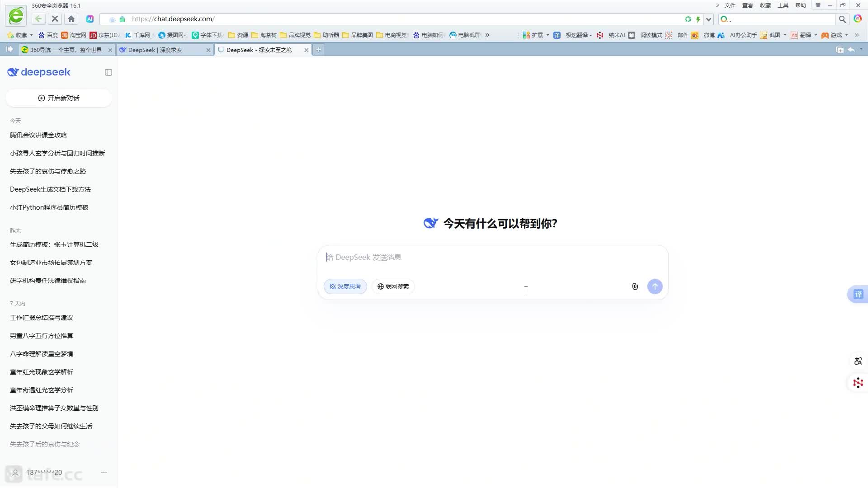Open the colorful AI circle icon
Image resolution: width=868 pixels, height=488 pixels.
[858, 19]
